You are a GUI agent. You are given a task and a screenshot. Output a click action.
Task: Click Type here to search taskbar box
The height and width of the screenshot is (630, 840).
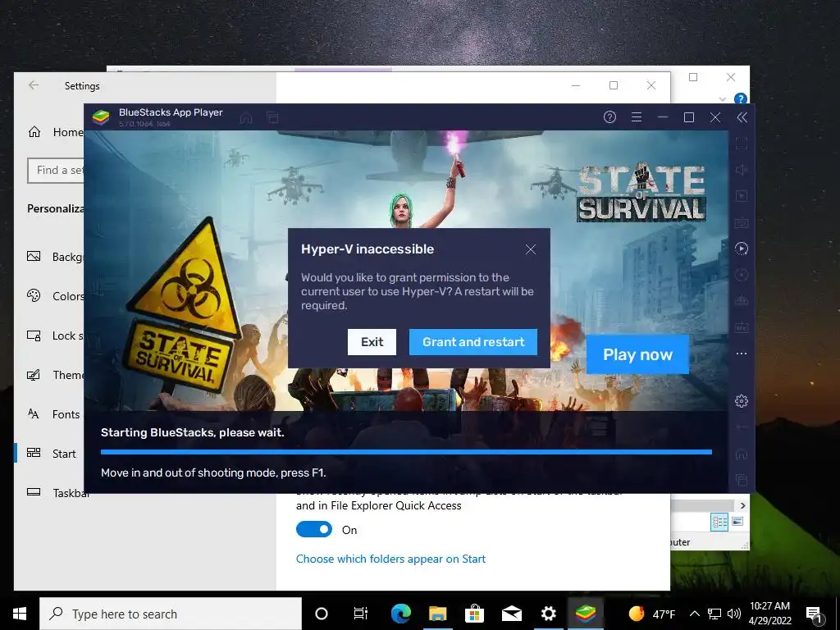(x=171, y=614)
